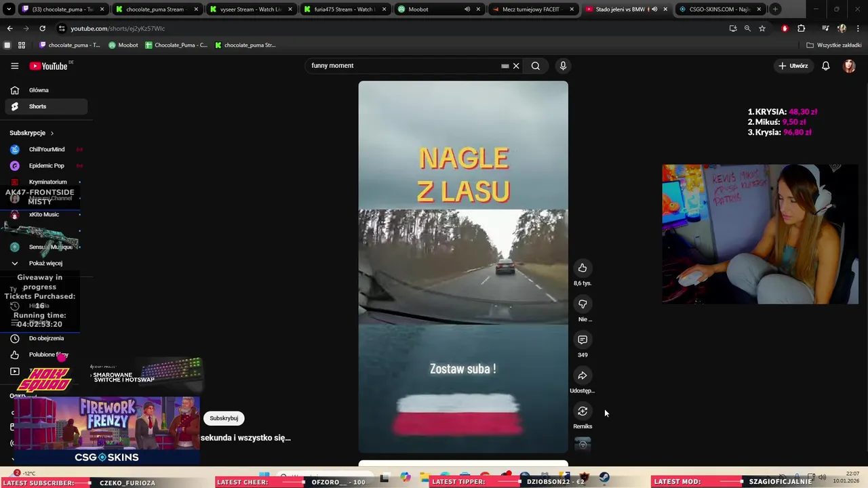868x488 pixels.
Task: Click the browser address bar URL
Action: pyautogui.click(x=118, y=28)
